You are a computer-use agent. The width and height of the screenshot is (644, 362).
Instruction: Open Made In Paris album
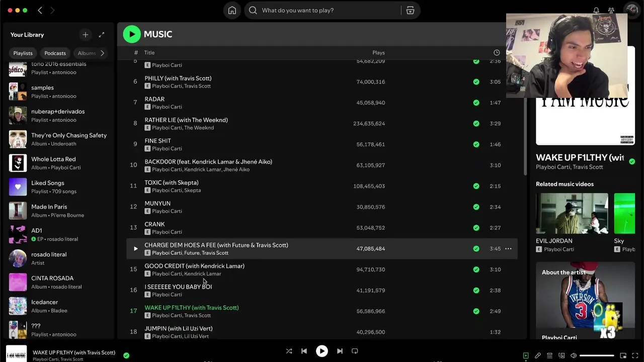tap(59, 211)
